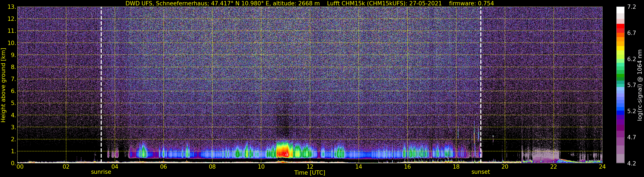644x177 pixels.
Task: Click the time axis tick label '22'
Action: click(554, 167)
